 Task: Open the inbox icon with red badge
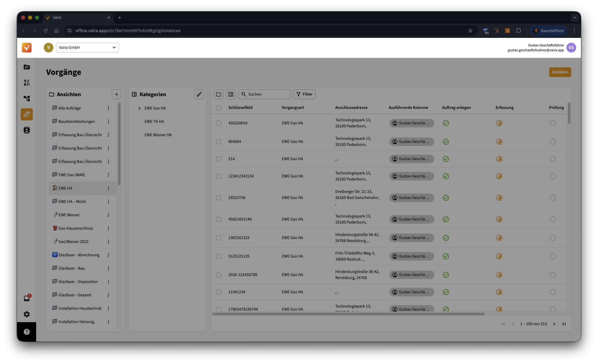[x=27, y=298]
